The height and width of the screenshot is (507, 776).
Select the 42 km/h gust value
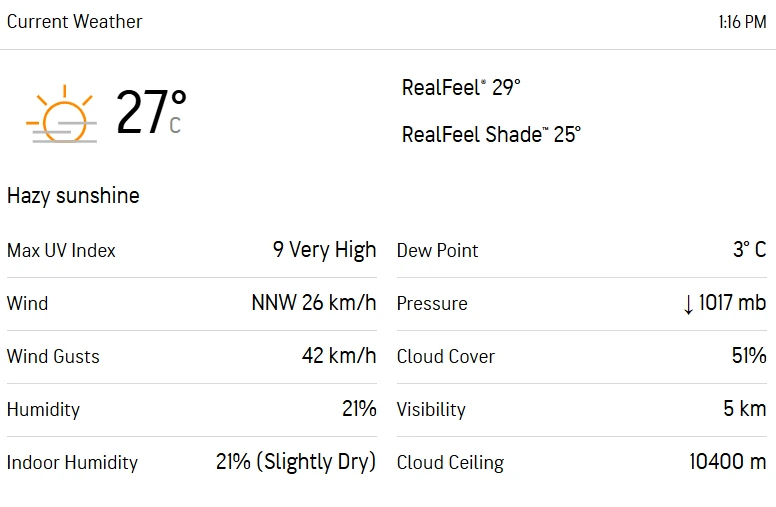[x=339, y=355]
